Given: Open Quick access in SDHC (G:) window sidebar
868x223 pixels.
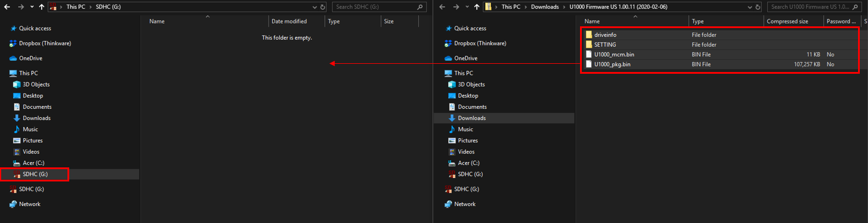Looking at the screenshot, I should 35,28.
